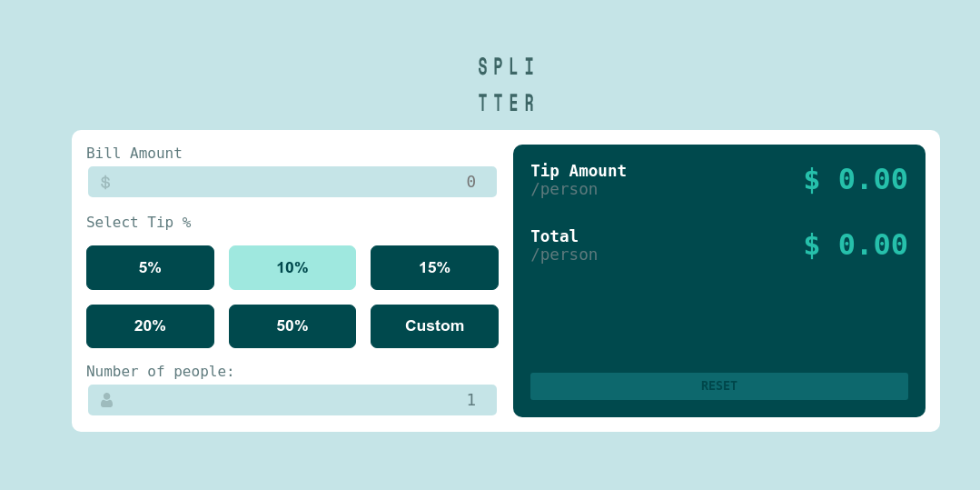The width and height of the screenshot is (980, 490).
Task: Click the /person text under Total
Action: pyautogui.click(x=564, y=255)
